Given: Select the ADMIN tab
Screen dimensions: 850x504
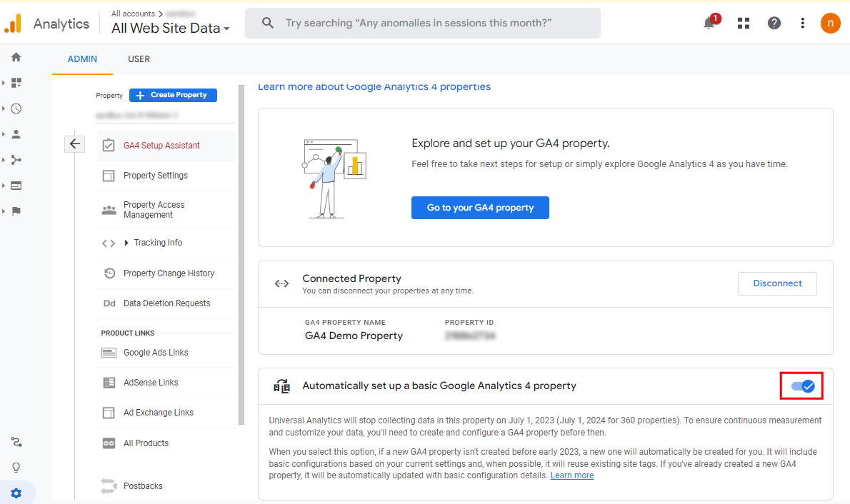Looking at the screenshot, I should click(x=82, y=59).
